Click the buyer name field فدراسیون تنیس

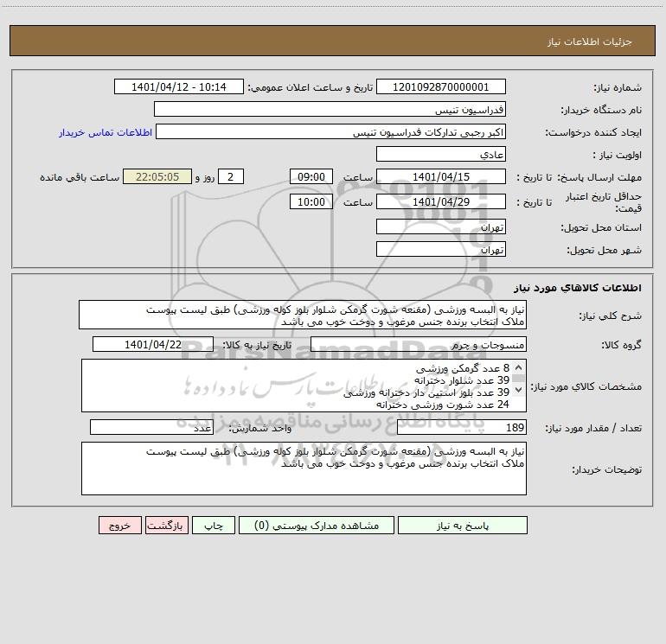pyautogui.click(x=330, y=109)
